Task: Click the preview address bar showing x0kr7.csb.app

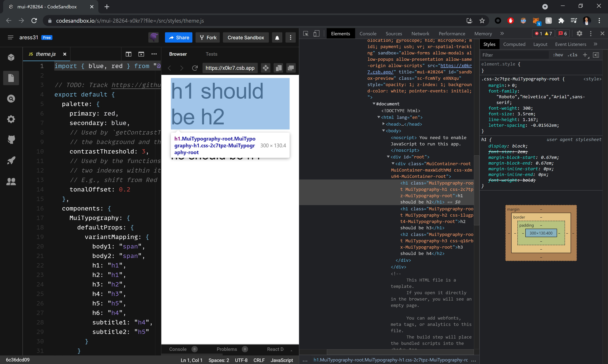Action: [230, 68]
